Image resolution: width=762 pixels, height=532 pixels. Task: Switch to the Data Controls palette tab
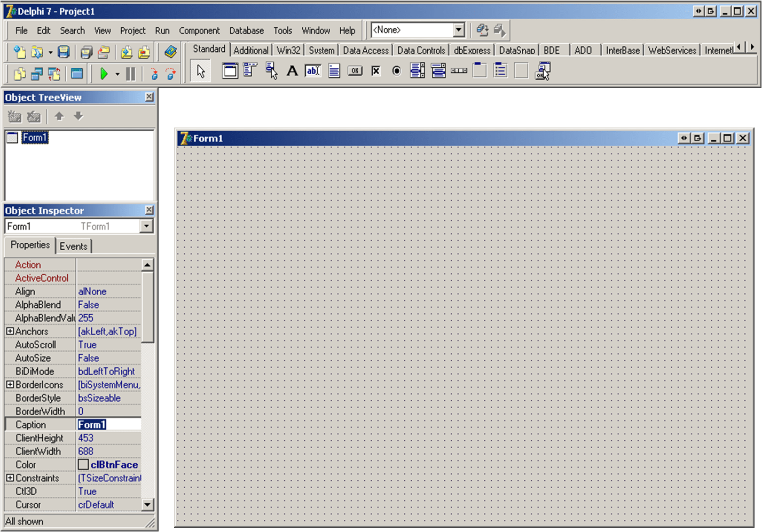[x=421, y=50]
